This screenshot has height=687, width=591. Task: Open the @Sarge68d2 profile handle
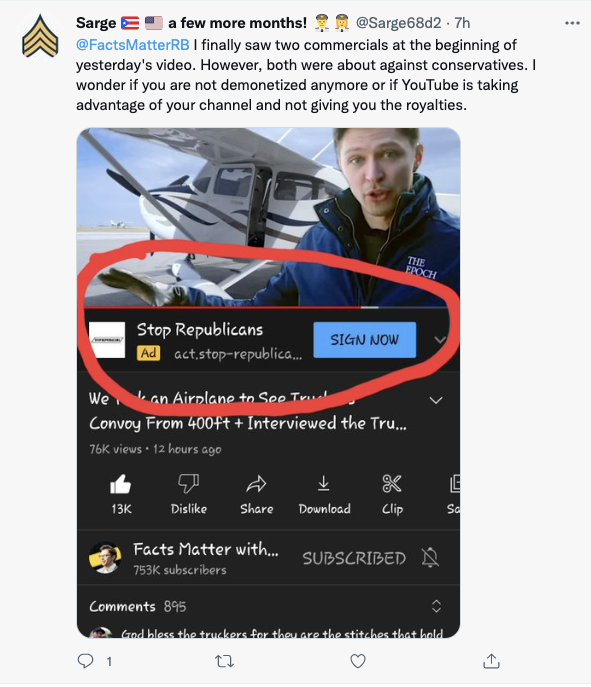[x=399, y=23]
